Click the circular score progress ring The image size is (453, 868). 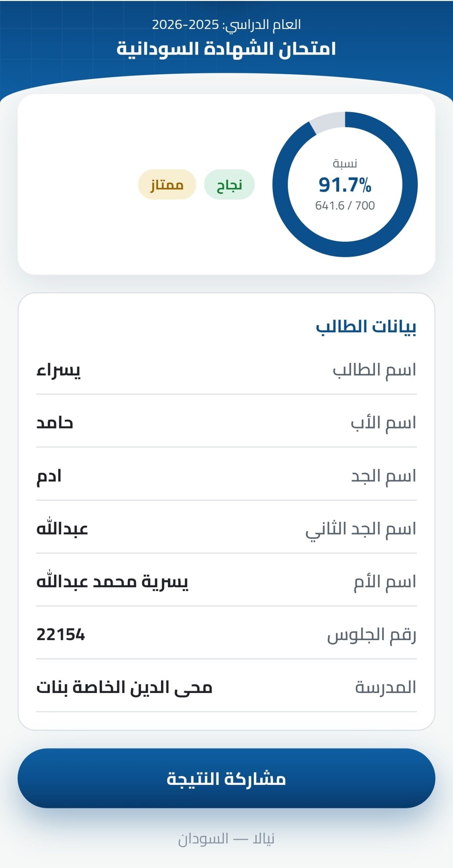345,184
